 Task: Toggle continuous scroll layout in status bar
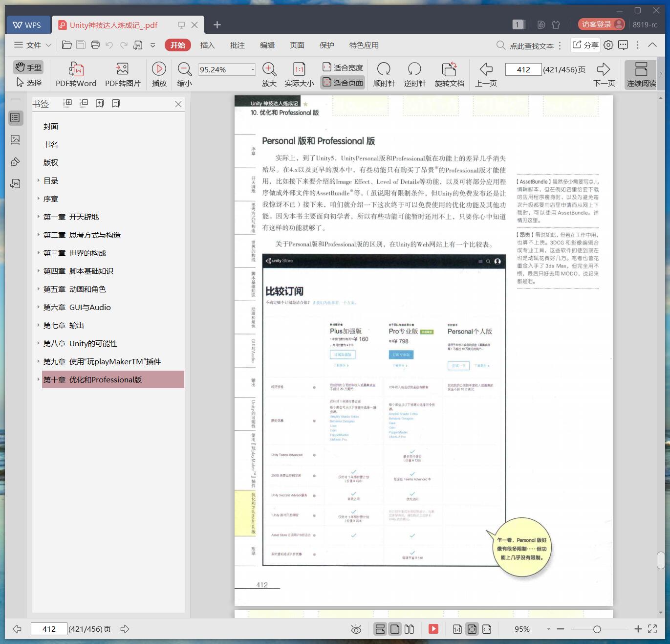coord(380,629)
